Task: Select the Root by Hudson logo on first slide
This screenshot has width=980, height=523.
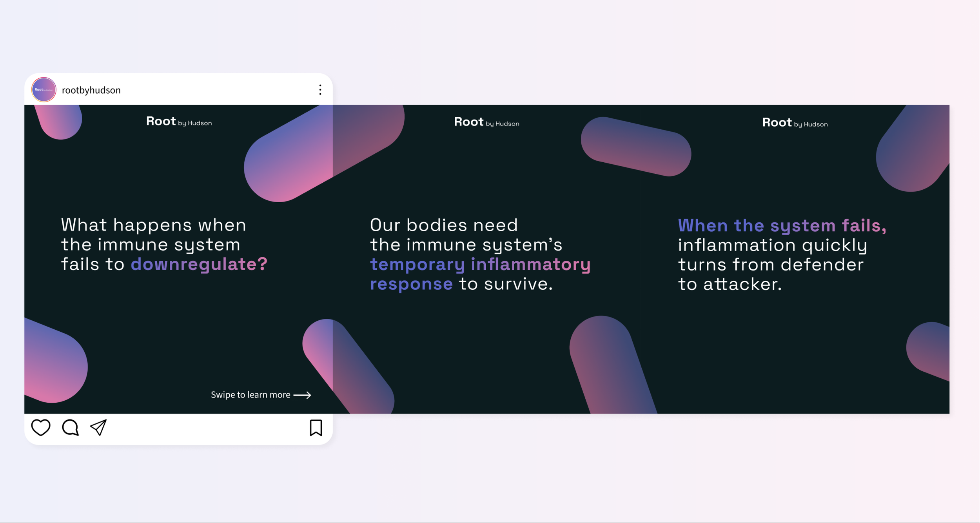Action: 179,122
